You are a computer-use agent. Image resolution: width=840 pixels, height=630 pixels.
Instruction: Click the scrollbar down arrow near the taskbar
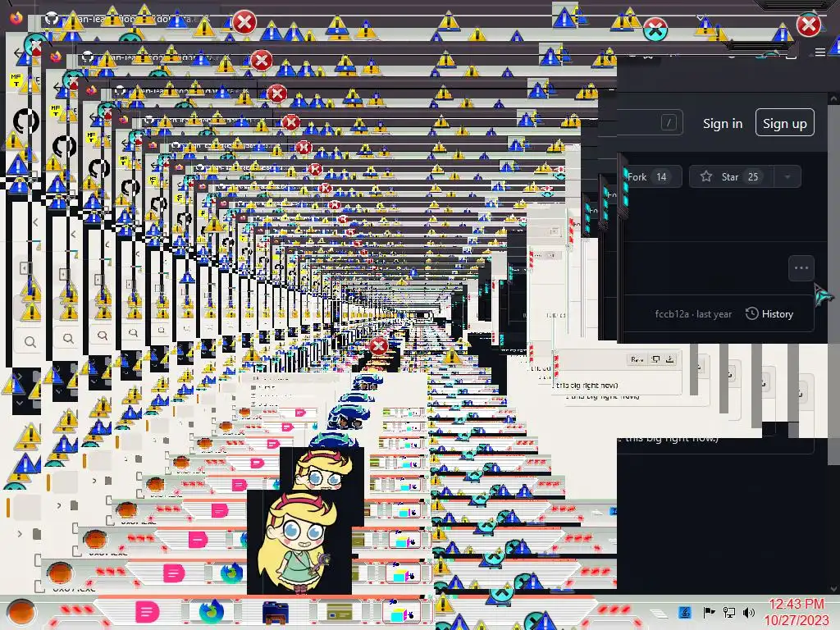pos(833,589)
